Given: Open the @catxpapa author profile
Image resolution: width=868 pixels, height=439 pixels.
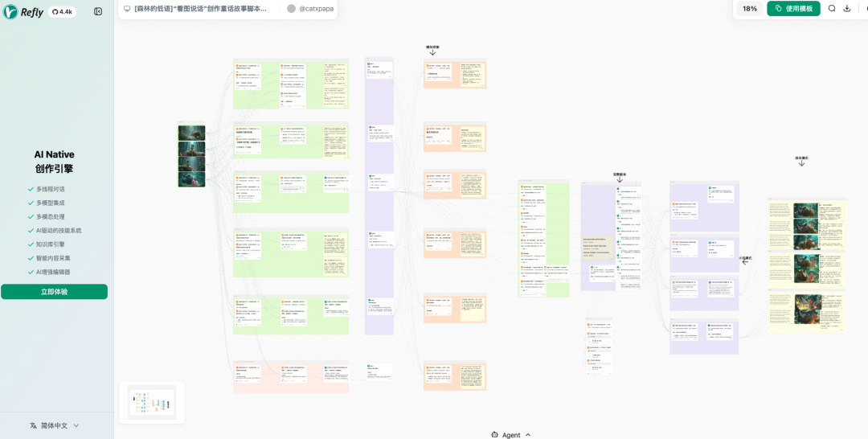Looking at the screenshot, I should coord(316,9).
